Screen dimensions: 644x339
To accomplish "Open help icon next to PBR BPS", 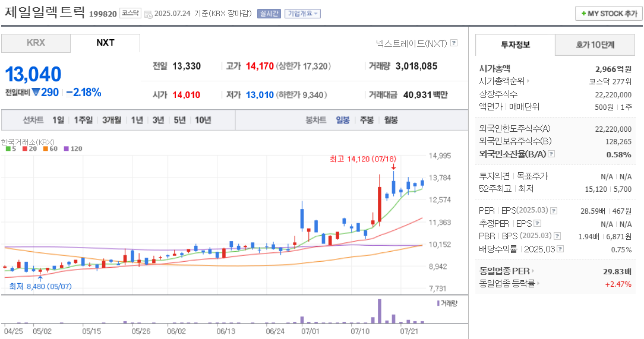I will point(557,236).
